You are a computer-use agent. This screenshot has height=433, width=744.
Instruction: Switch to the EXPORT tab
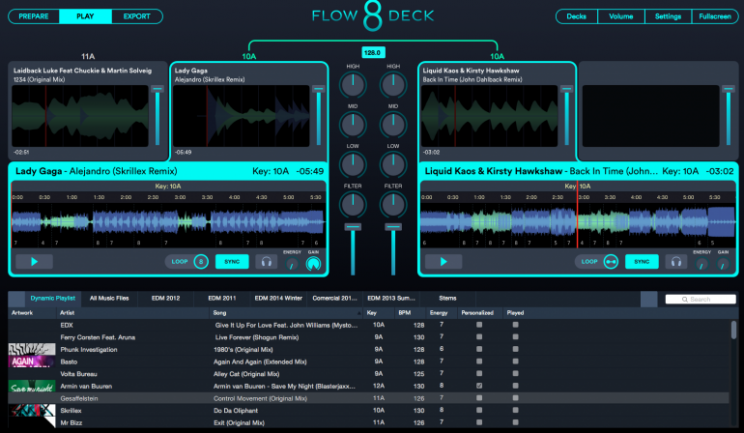[x=136, y=17]
